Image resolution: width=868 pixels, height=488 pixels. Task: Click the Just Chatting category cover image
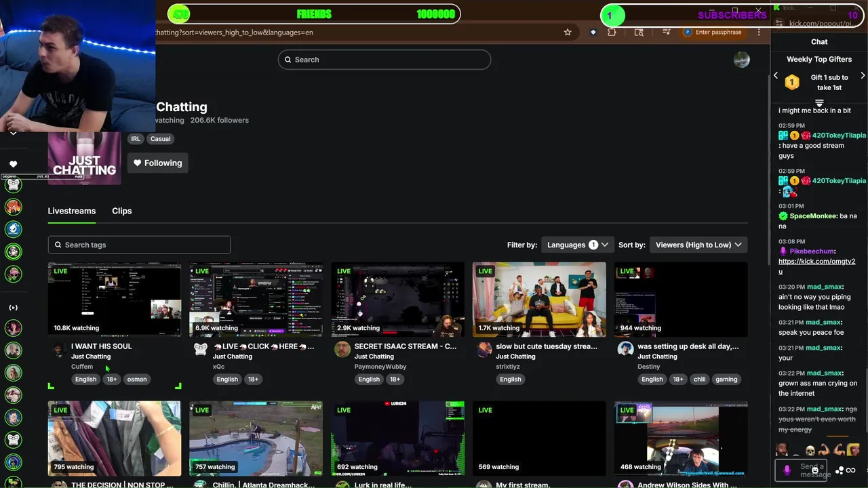coord(84,159)
